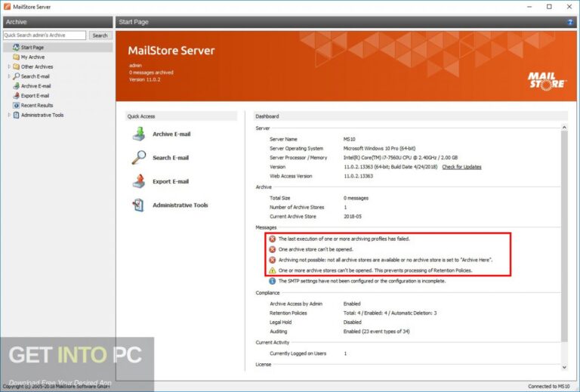The image size is (580, 392).
Task: Click warning icon beside Retention Policies message
Action: (272, 270)
